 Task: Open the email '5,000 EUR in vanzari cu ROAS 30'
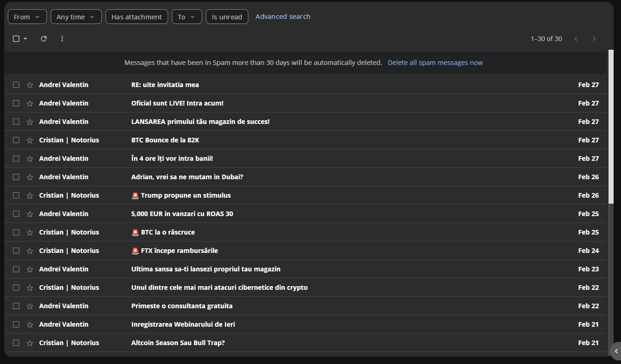point(182,214)
